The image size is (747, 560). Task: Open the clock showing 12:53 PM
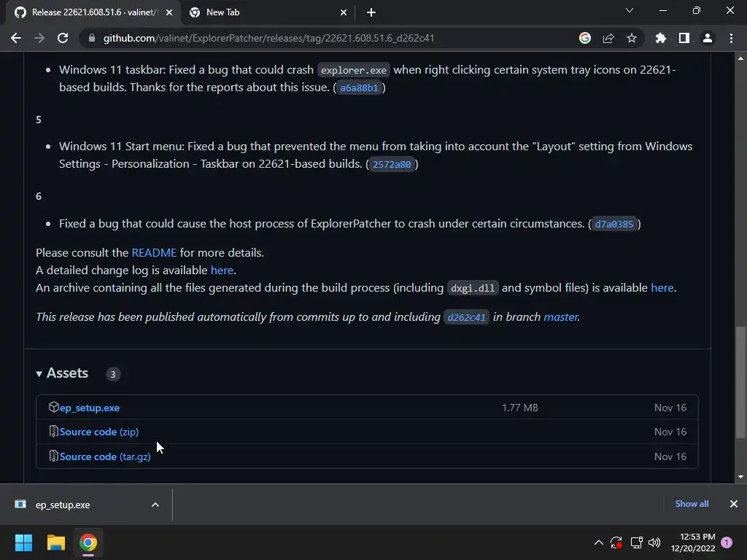[693, 542]
